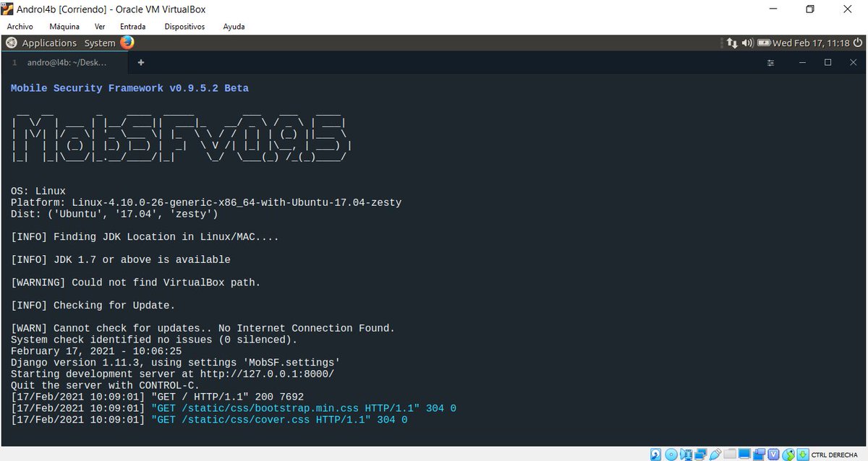The width and height of the screenshot is (868, 461).
Task: Open the USB devices status icon
Action: click(x=715, y=454)
